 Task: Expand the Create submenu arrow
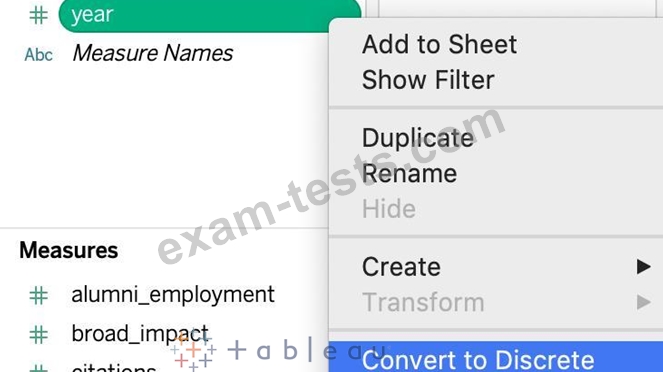[x=643, y=267]
